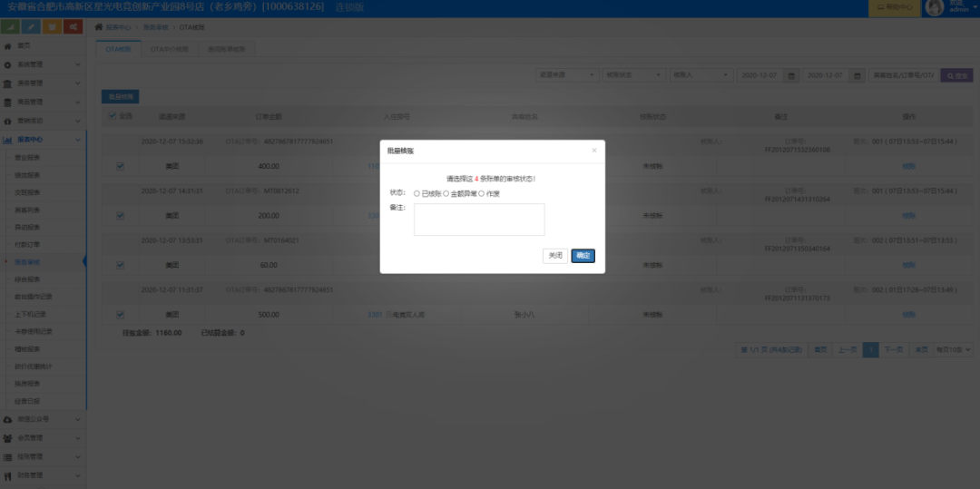The width and height of the screenshot is (980, 489).
Task: Click the 微信公众号 cloud icon
Action: (x=7, y=420)
